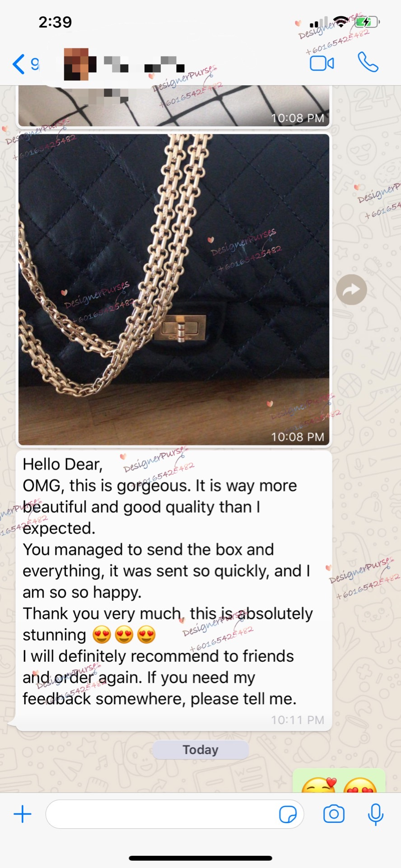Tap the home indicator bar at the bottom
The width and height of the screenshot is (401, 868).
pyautogui.click(x=200, y=858)
